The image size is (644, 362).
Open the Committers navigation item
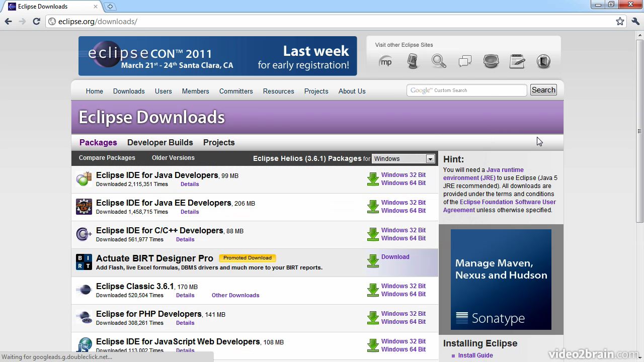[x=236, y=91]
